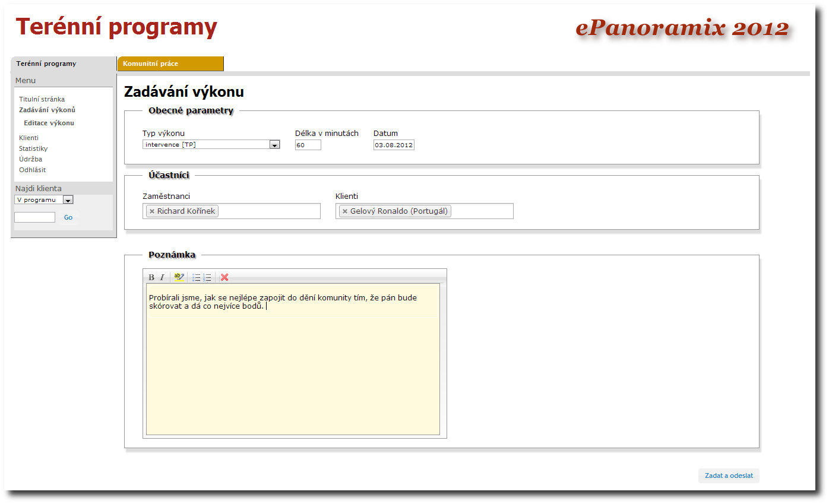Click the red X remove formatting icon
This screenshot has width=829, height=504.
coord(224,277)
